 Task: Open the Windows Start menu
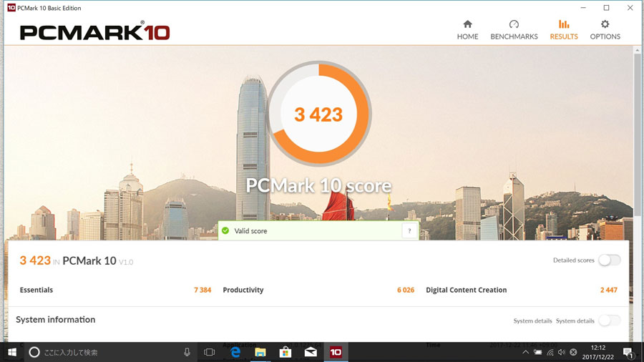(12, 352)
